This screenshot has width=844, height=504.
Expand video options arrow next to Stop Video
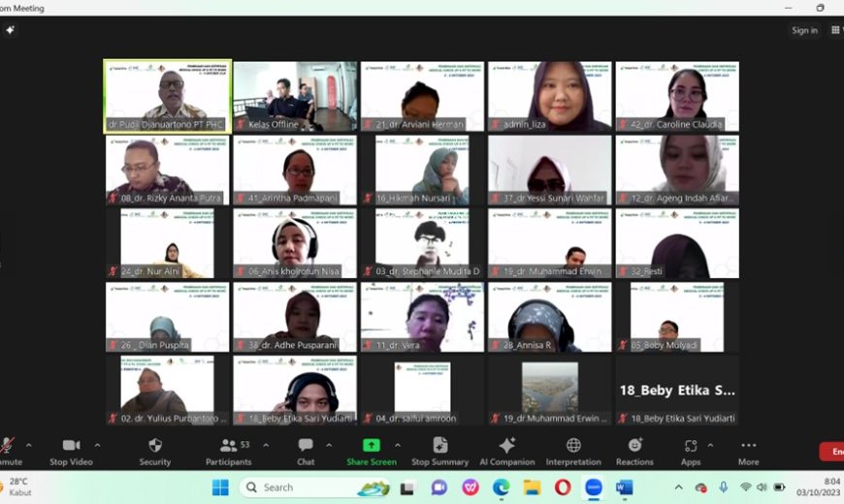(x=97, y=446)
